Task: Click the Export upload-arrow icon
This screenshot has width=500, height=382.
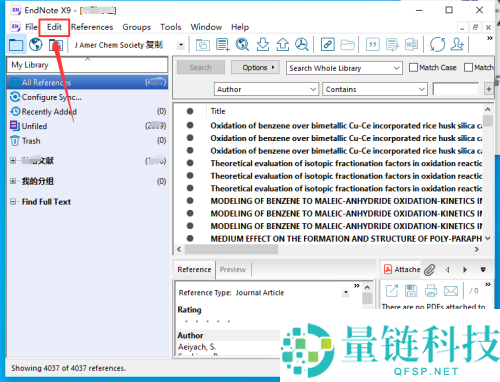Action: 283,44
